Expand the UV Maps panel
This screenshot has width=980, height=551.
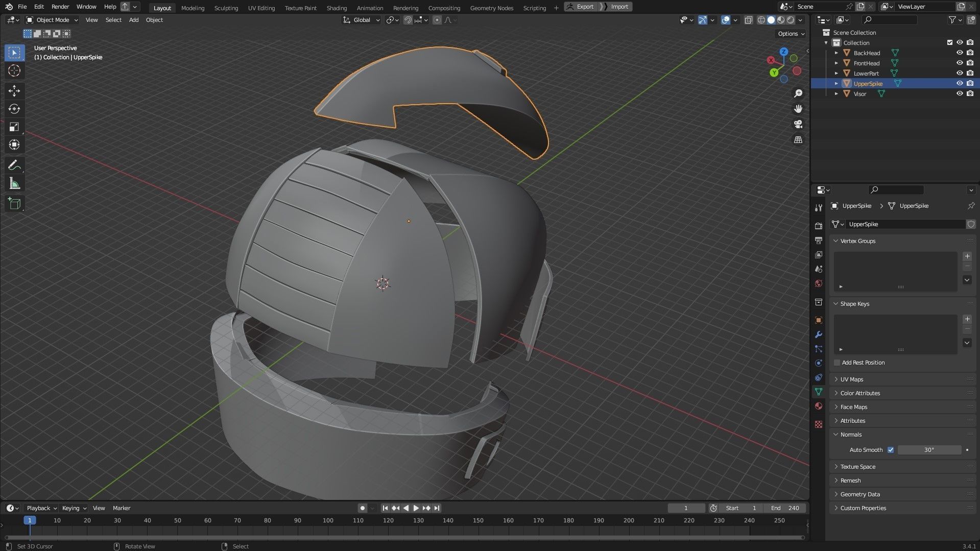click(851, 379)
